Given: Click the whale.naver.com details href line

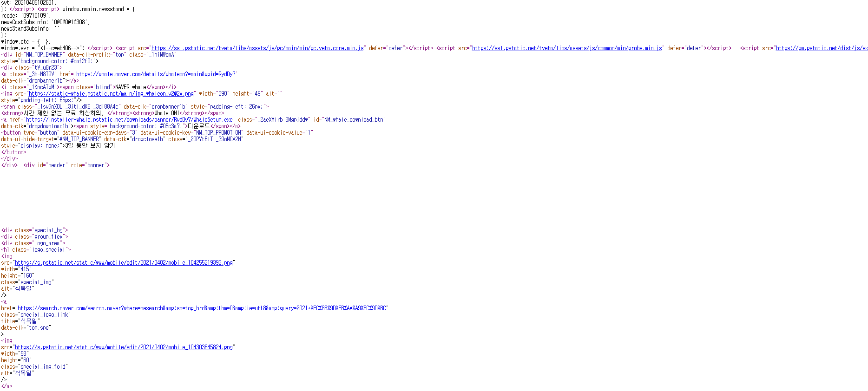Looking at the screenshot, I should (x=119, y=74).
